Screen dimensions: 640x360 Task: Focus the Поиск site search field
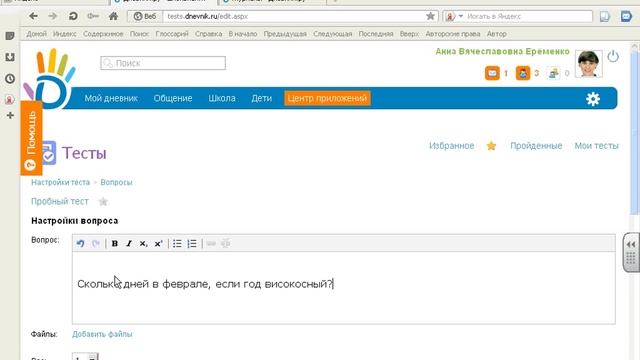[163, 63]
